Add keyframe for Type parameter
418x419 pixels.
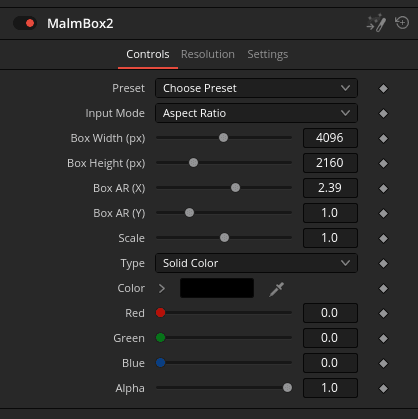pos(383,263)
